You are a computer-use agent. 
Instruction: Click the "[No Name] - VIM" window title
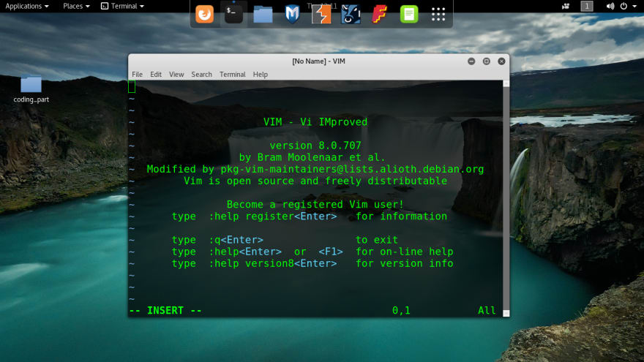319,61
